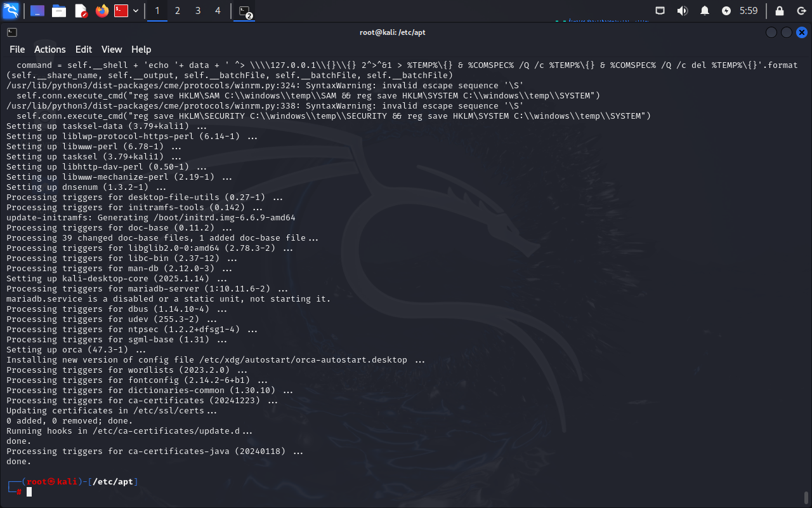Open the red terminal emulator launcher
Screen dimensions: 812x508
(121, 11)
